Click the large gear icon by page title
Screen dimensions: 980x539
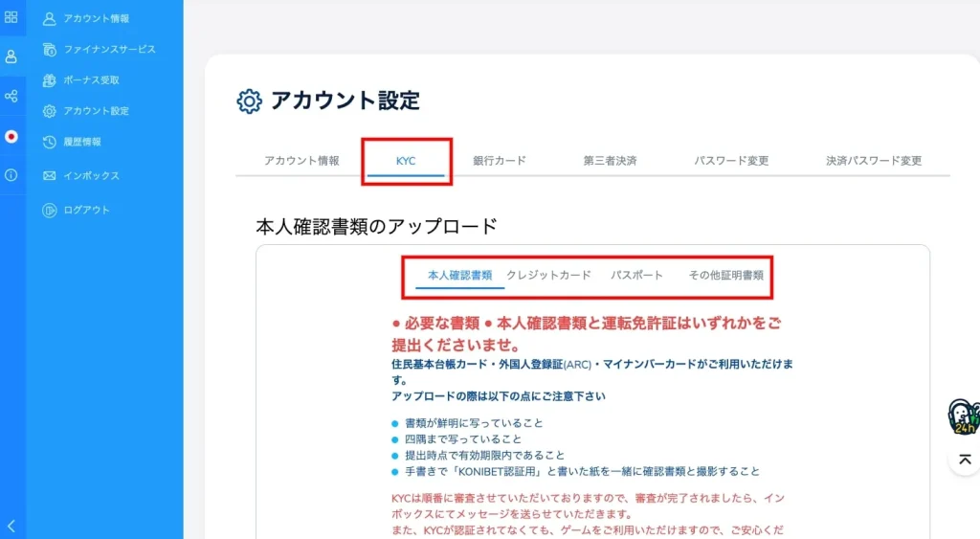click(250, 101)
